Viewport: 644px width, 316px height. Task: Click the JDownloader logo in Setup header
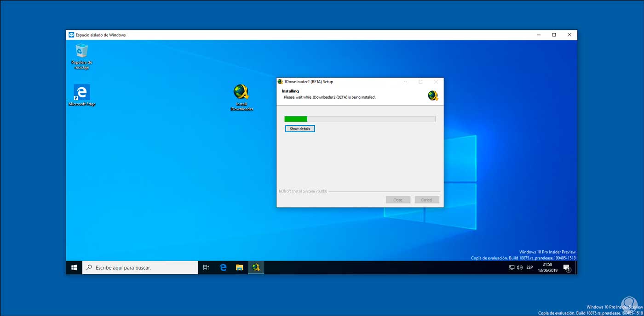tap(433, 96)
